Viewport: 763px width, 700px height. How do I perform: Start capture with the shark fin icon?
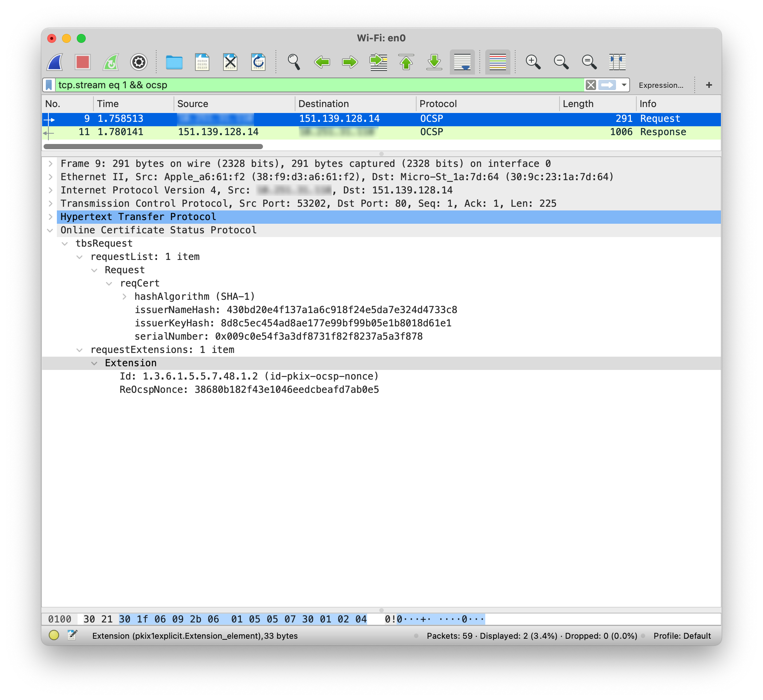point(55,62)
